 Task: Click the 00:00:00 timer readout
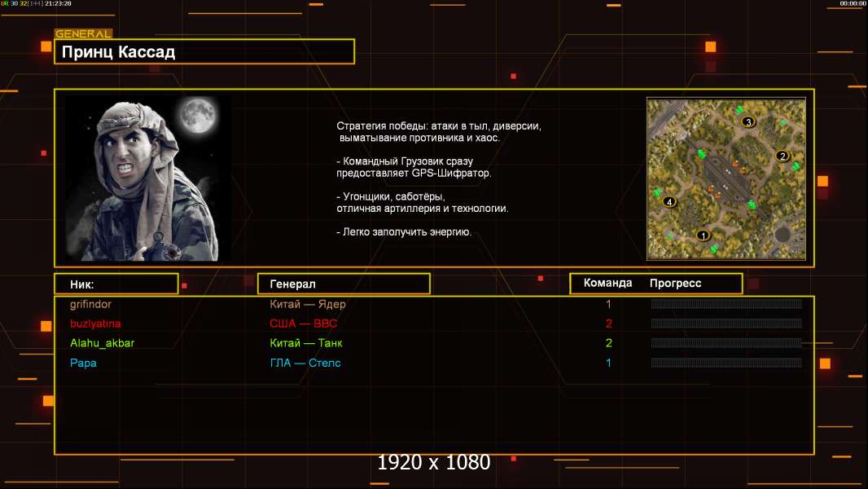(x=853, y=3)
